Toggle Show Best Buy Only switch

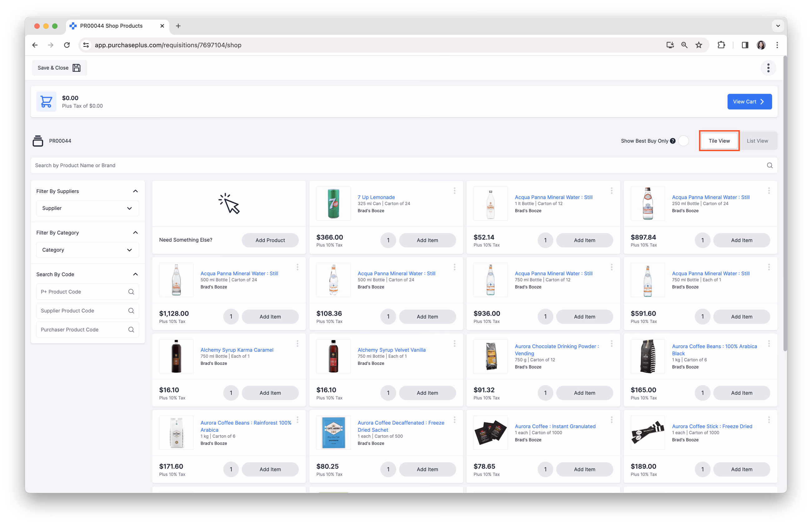coord(684,141)
